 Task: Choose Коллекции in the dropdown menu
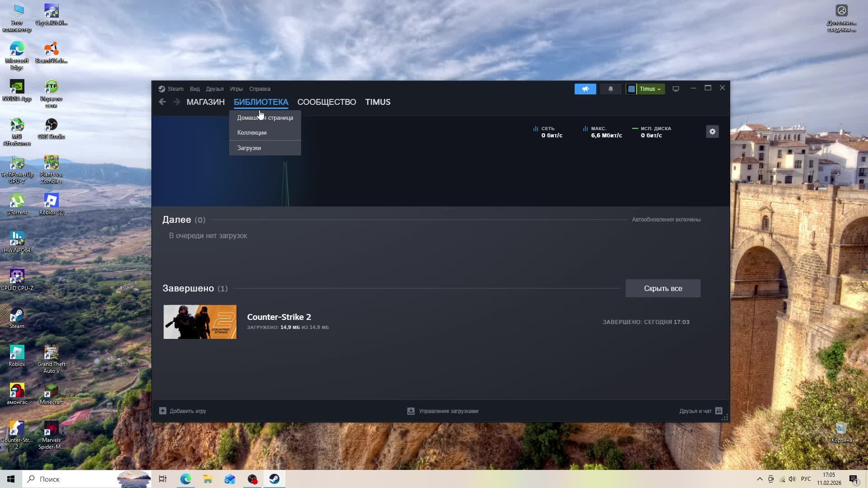[252, 132]
